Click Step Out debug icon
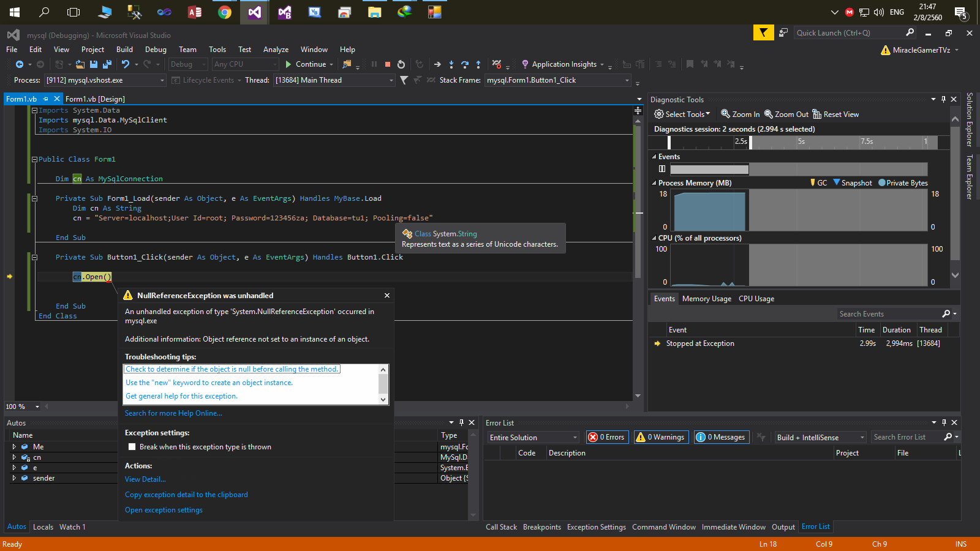Image resolution: width=980 pixels, height=551 pixels. (x=478, y=64)
